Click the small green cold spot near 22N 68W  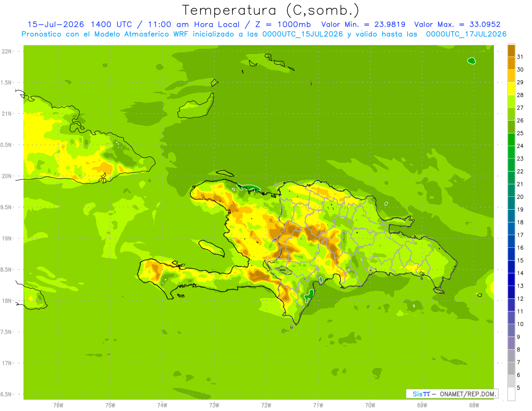tap(472, 61)
